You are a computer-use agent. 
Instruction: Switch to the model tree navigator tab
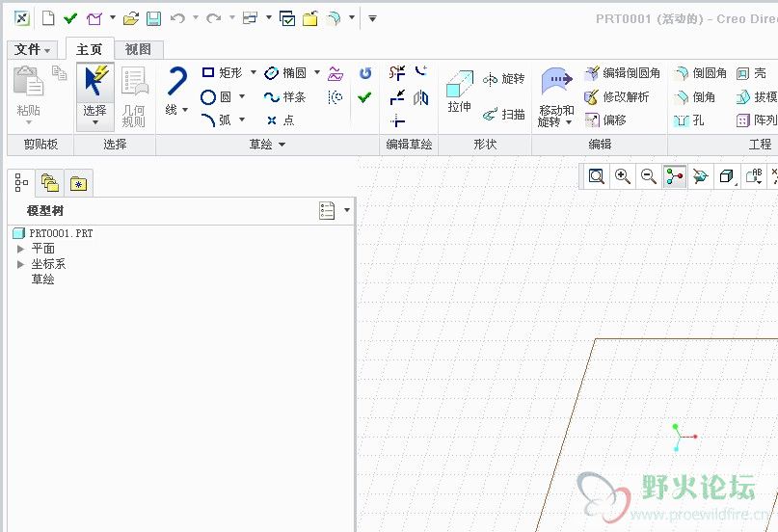(21, 183)
